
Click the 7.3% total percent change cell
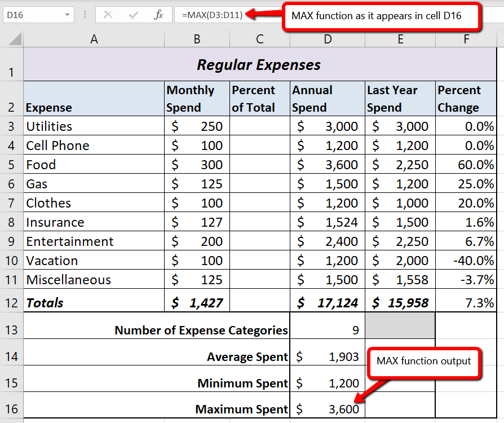click(x=466, y=301)
